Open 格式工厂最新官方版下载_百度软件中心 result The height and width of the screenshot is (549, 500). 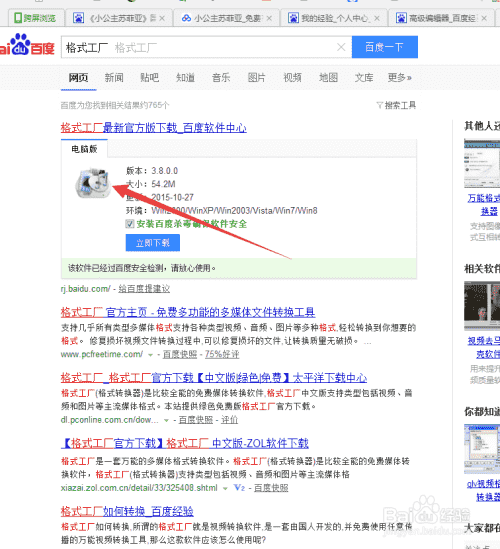[154, 128]
